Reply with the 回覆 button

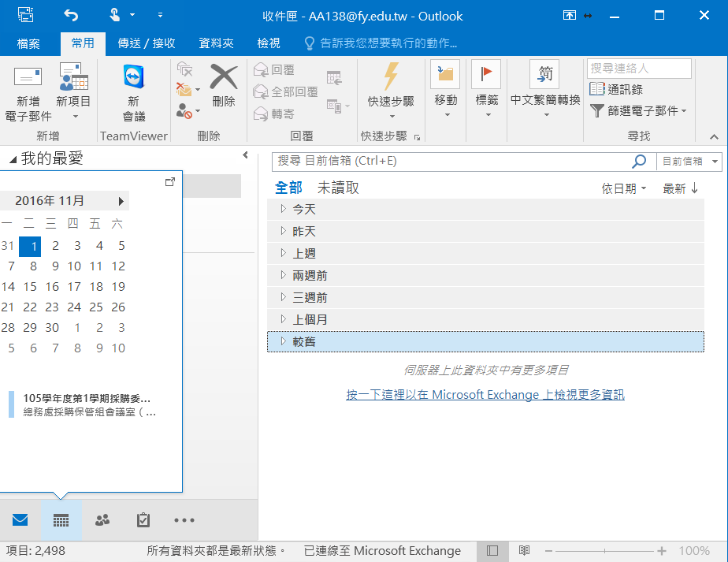click(274, 70)
